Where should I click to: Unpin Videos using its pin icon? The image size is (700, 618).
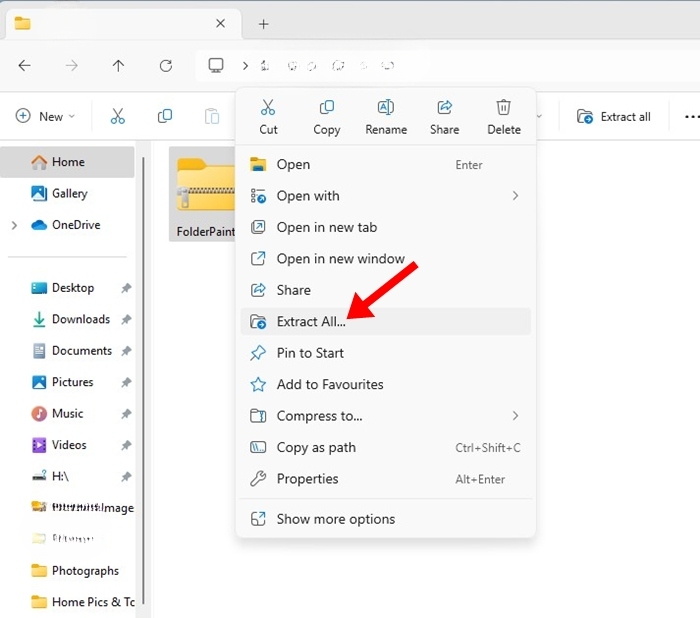126,445
